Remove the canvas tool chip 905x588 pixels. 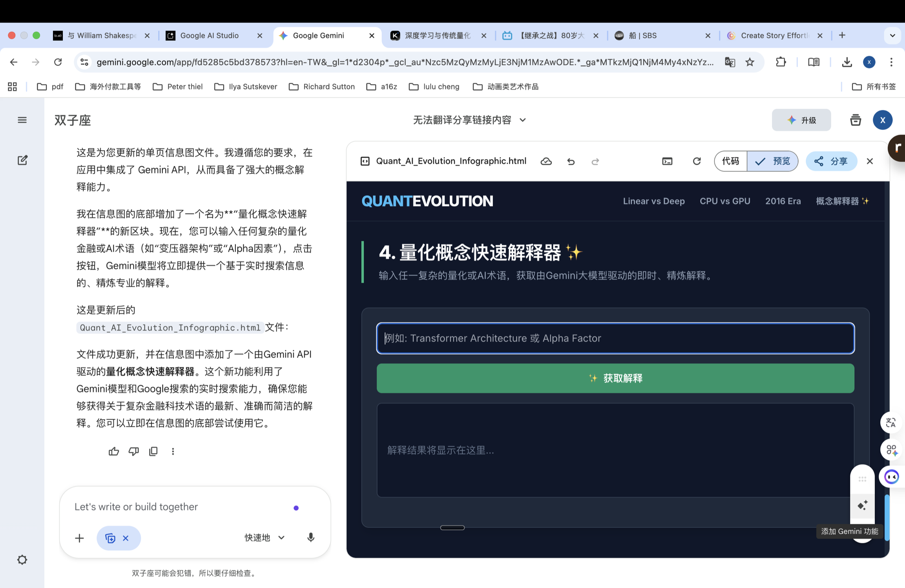pyautogui.click(x=126, y=538)
